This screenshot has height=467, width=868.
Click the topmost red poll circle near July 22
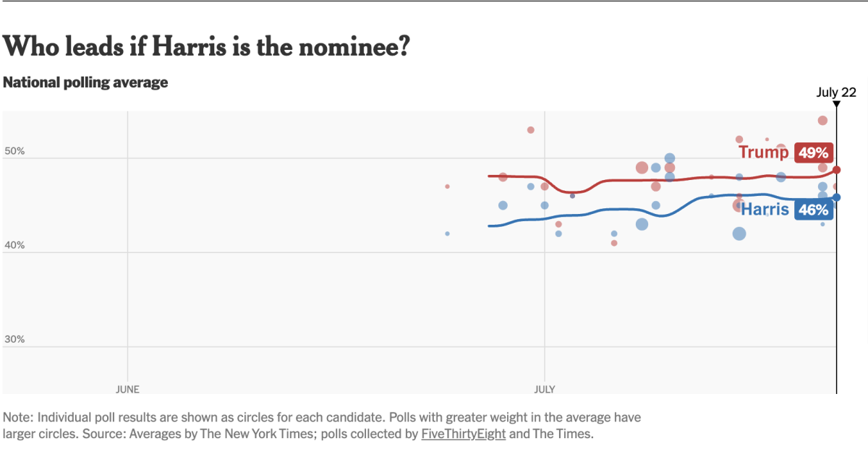pos(822,121)
